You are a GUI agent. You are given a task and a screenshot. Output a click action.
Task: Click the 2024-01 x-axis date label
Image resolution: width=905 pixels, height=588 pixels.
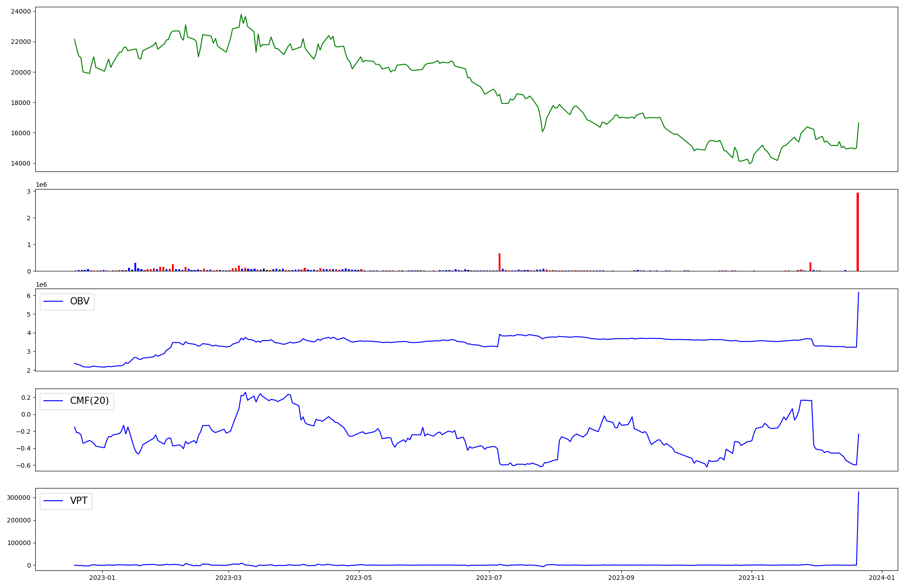tap(882, 578)
